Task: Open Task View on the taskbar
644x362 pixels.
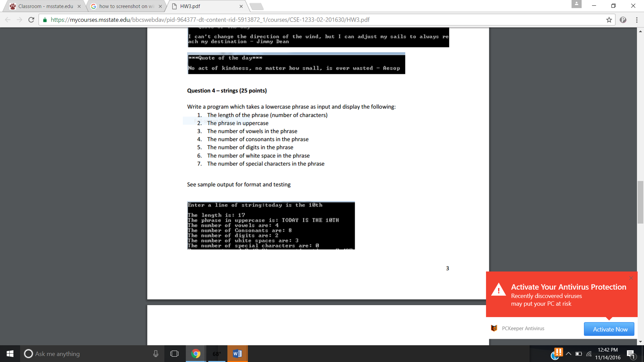Action: pos(174,354)
